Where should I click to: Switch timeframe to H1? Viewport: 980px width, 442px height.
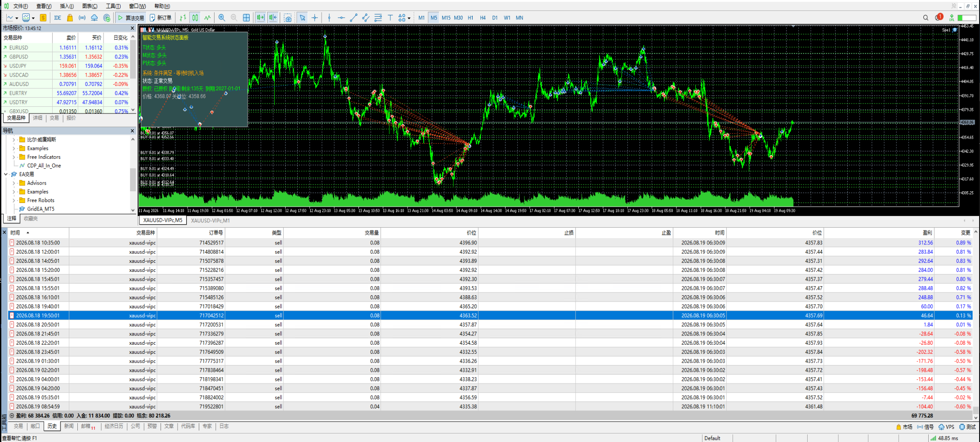pyautogui.click(x=470, y=18)
